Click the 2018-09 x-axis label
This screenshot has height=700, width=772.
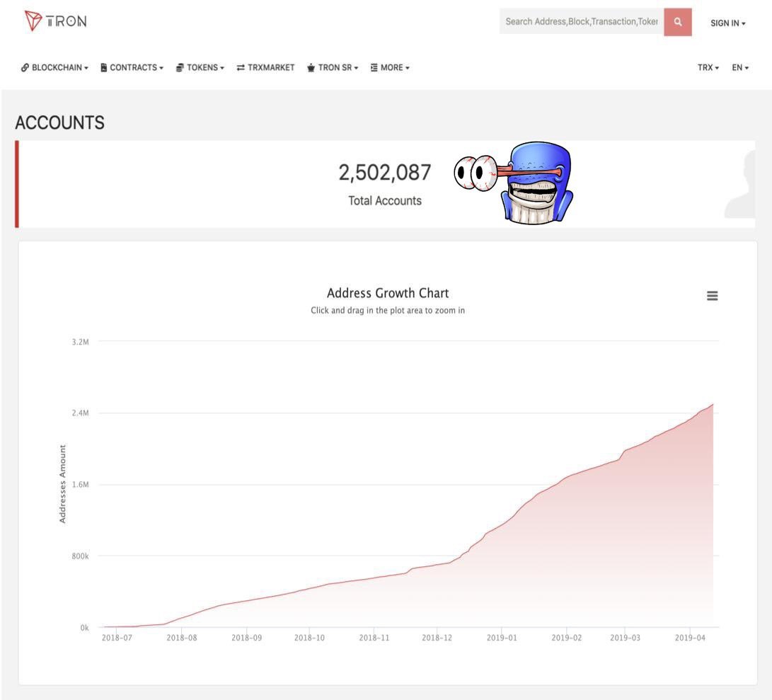[x=247, y=638]
